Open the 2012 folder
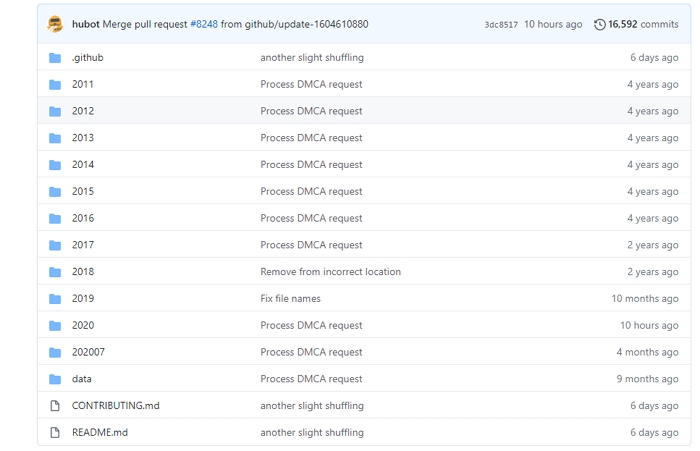The height and width of the screenshot is (451, 700). point(83,111)
